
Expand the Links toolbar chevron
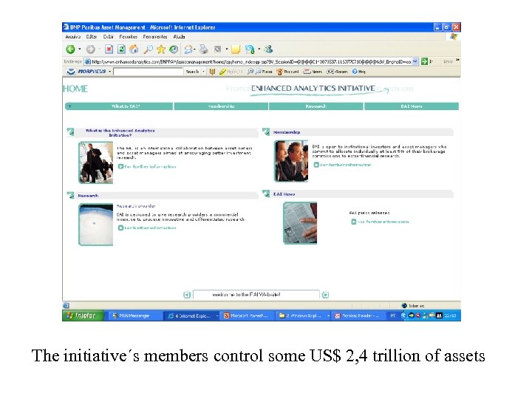(457, 61)
